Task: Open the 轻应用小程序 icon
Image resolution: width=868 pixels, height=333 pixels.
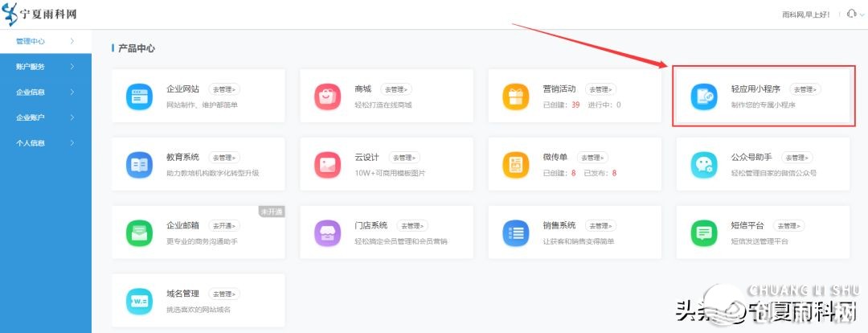Action: (704, 97)
